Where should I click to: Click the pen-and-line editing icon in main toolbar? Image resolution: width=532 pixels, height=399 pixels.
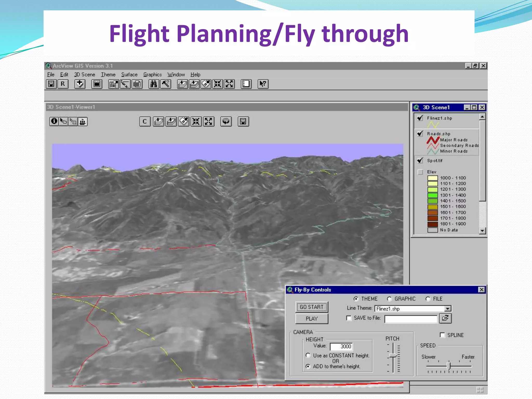[125, 84]
